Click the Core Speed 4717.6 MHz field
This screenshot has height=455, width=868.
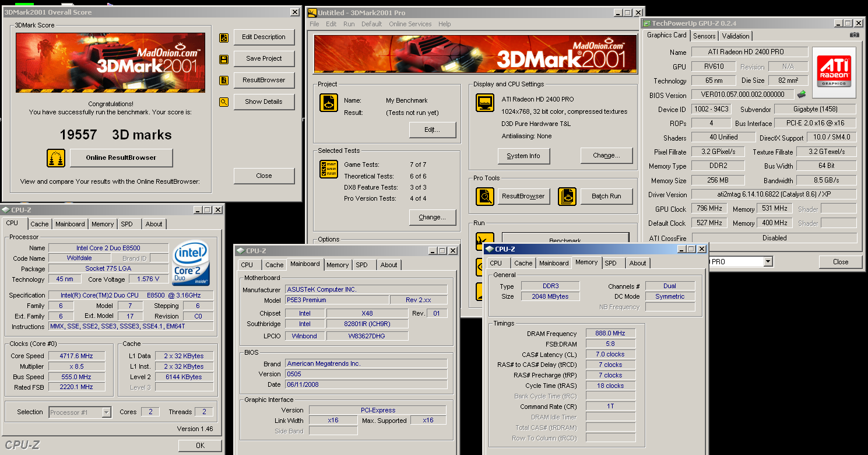point(76,356)
